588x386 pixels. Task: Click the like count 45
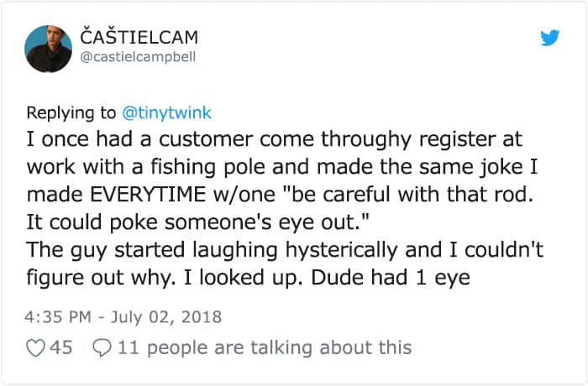62,347
